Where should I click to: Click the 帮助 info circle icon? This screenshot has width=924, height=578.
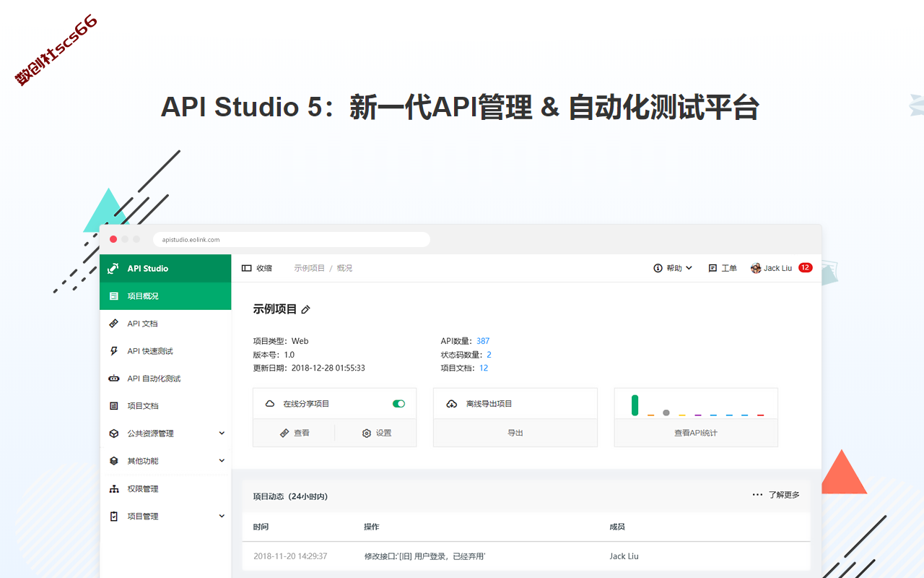[x=658, y=268]
